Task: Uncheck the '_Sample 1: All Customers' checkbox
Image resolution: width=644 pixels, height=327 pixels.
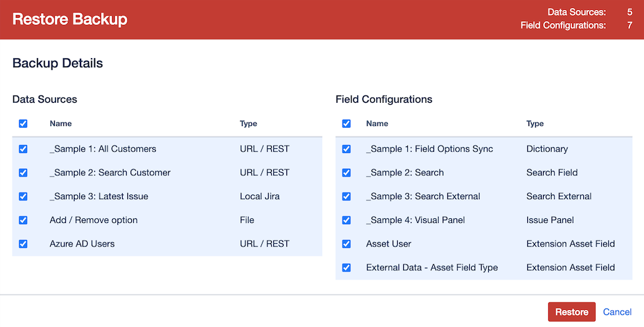Action: pyautogui.click(x=23, y=149)
